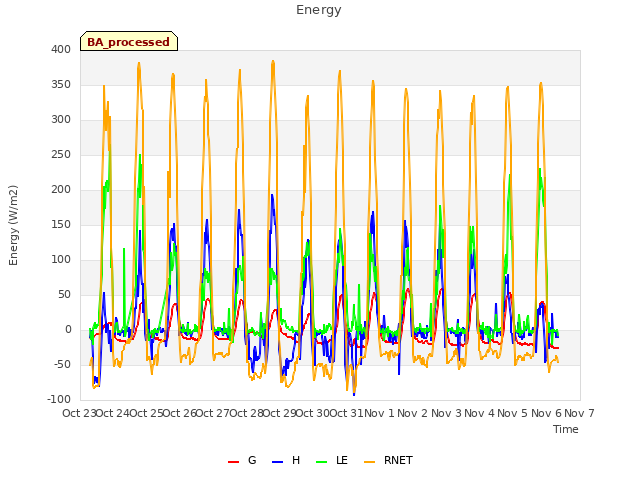Click the 300 y-axis tick label
640x480 pixels.
pos(61,120)
